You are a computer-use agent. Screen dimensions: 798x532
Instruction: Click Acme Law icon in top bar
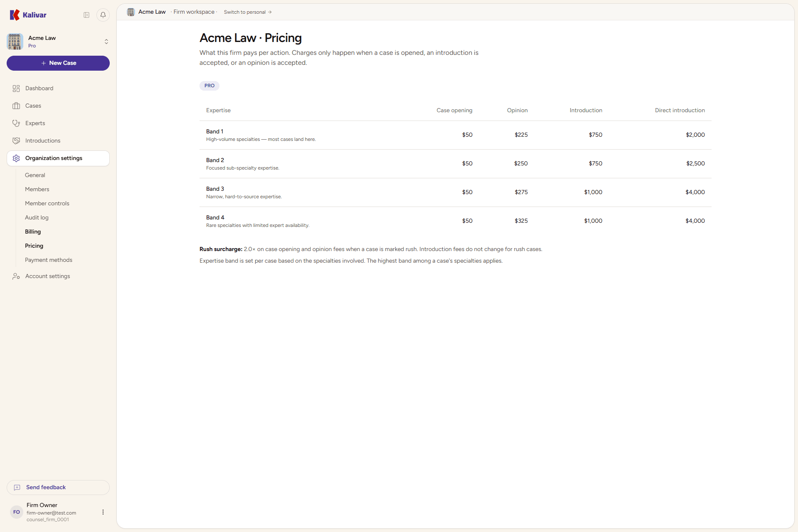[x=131, y=12]
